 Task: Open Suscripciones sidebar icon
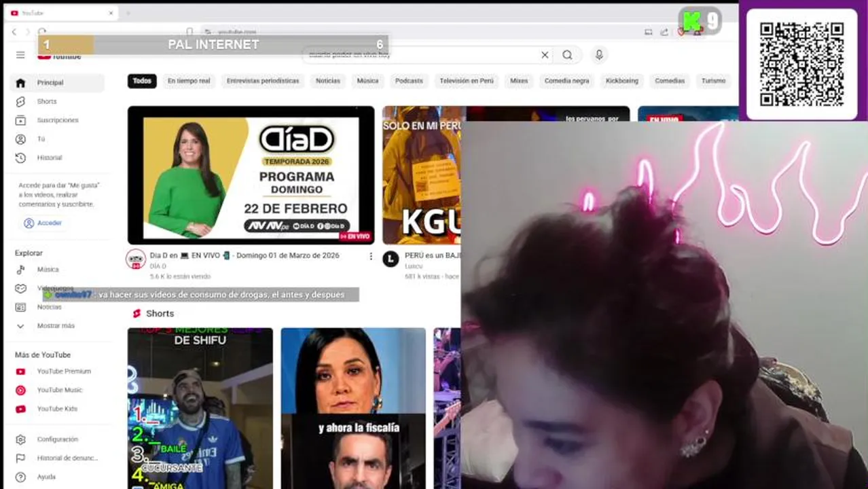(x=20, y=120)
